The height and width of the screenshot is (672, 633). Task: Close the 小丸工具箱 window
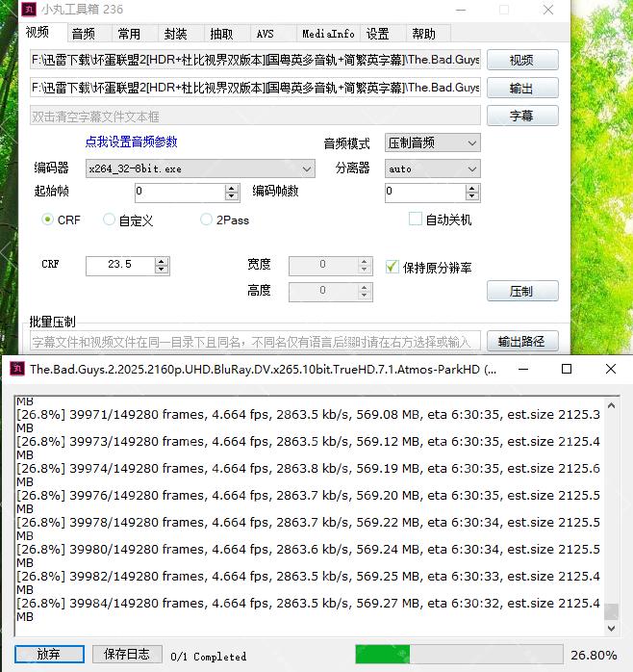(547, 10)
